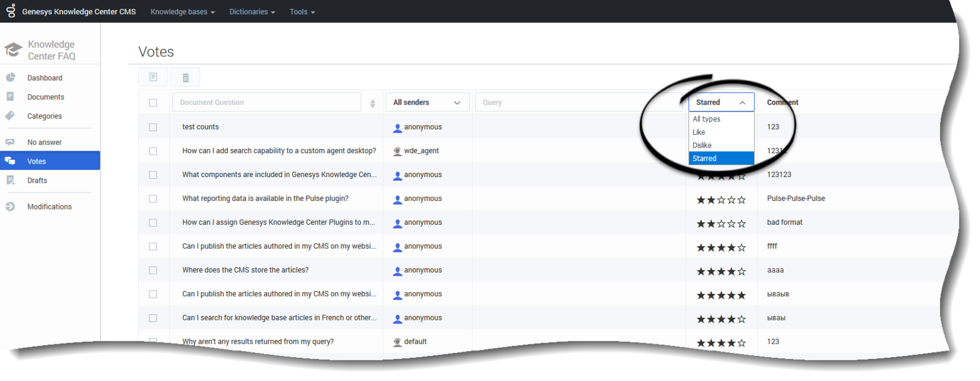Click two-star rating in bad format row

tap(721, 224)
